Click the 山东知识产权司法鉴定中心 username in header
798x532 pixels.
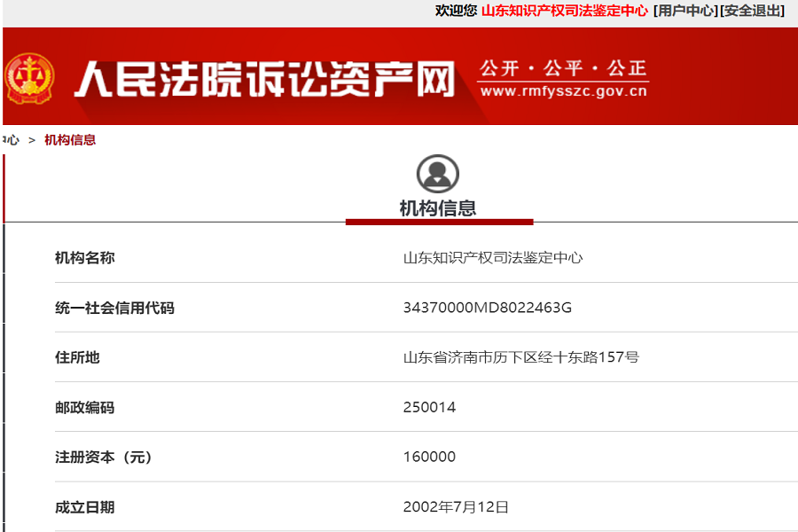tap(565, 10)
